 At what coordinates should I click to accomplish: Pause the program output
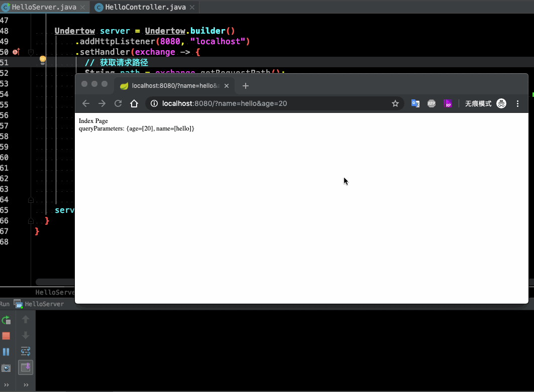tap(6, 352)
